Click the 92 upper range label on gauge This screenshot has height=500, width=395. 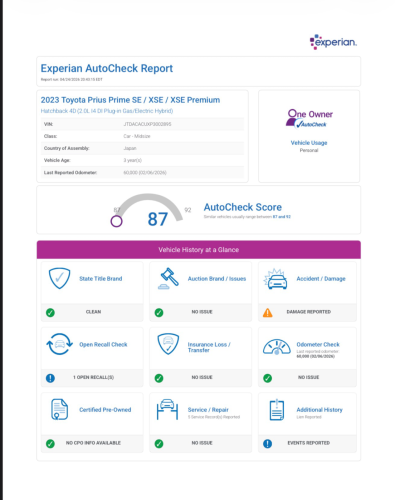[x=188, y=210]
